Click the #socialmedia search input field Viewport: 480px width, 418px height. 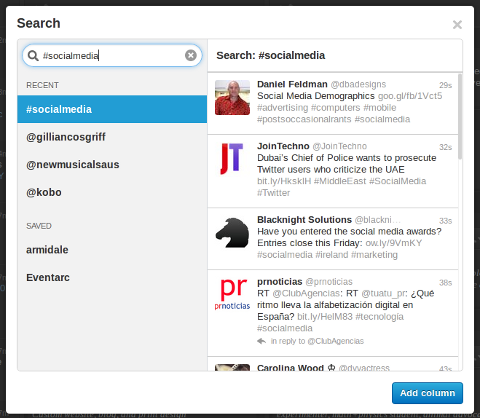pos(112,55)
